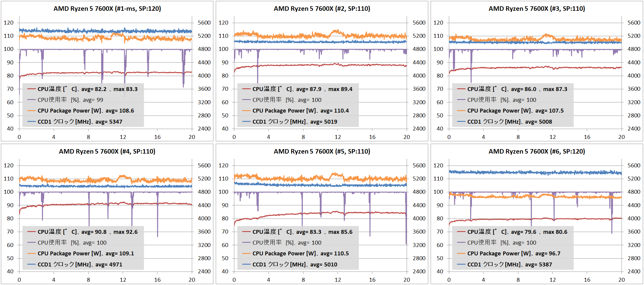Screen dimensions: 644x285
Task: Click chart title 'AMD Ryzen 5 7600X (#1-ms, SP:120)'
Action: 107,9
